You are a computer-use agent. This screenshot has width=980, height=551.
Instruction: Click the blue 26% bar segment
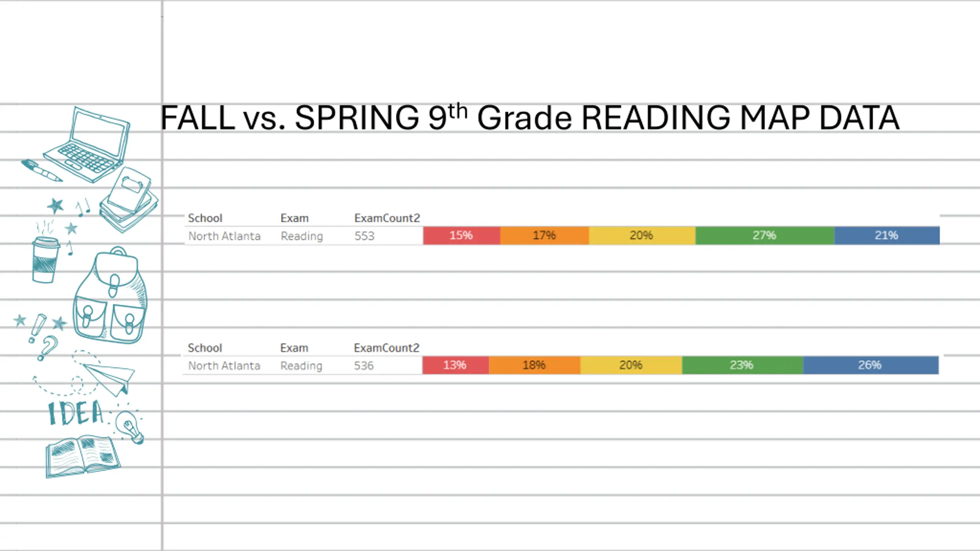(x=871, y=365)
